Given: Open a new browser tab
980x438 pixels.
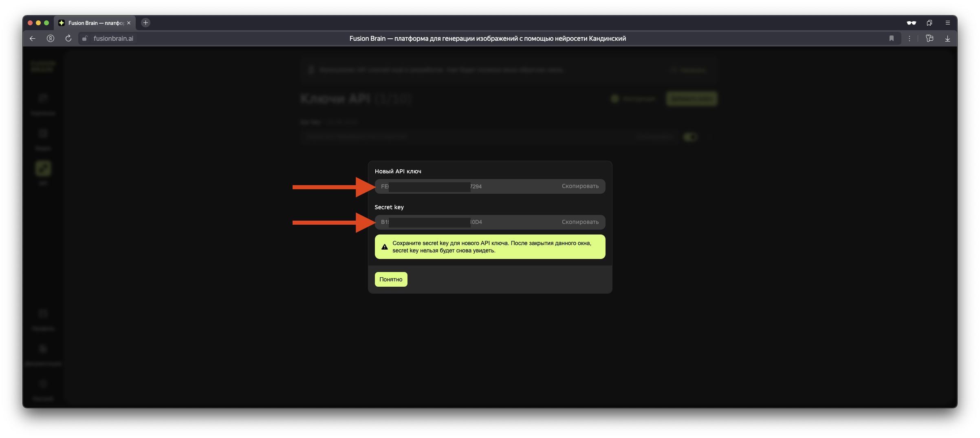Looking at the screenshot, I should pos(145,23).
